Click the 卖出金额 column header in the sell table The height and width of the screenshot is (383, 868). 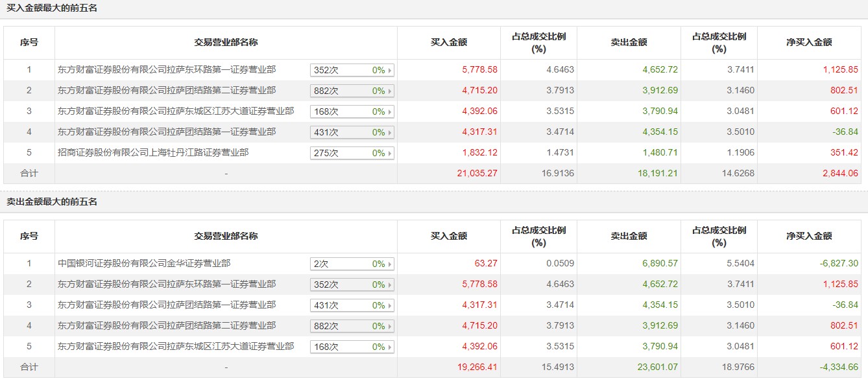coord(629,237)
